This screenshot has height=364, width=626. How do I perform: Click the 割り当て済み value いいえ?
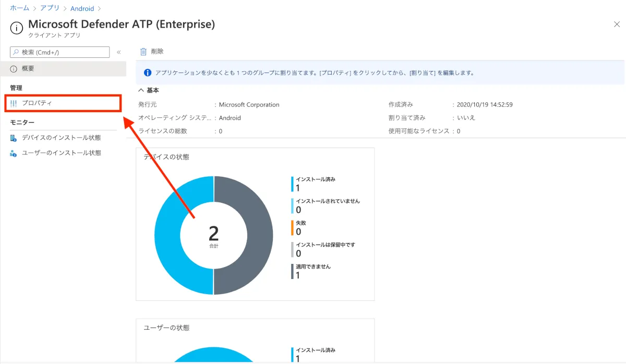(x=466, y=118)
